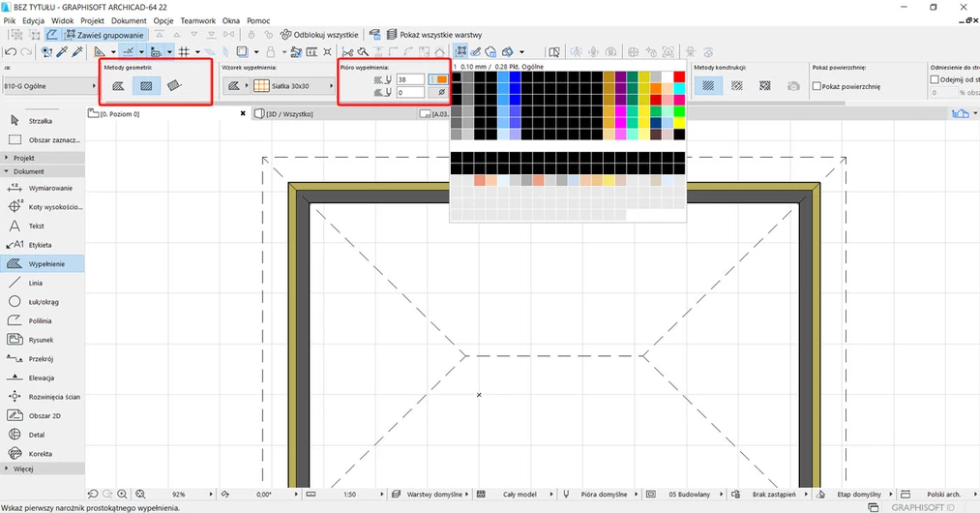The height and width of the screenshot is (513, 980).
Task: Select the Rozwinięcia ścian tool
Action: (x=43, y=397)
